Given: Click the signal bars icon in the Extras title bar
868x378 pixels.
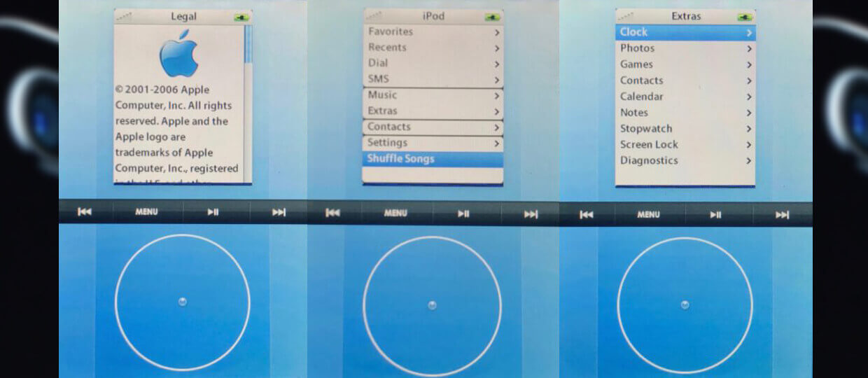Looking at the screenshot, I should click(625, 15).
